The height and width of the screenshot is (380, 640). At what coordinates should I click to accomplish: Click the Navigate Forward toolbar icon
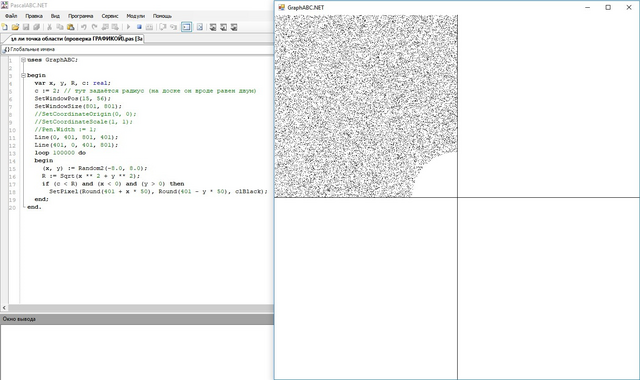[x=115, y=27]
